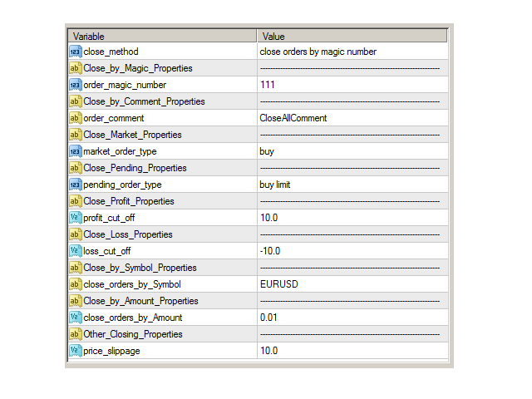532x399 pixels.
Task: Click the double icon beside close_orders_by_Amount
Action: (x=76, y=318)
